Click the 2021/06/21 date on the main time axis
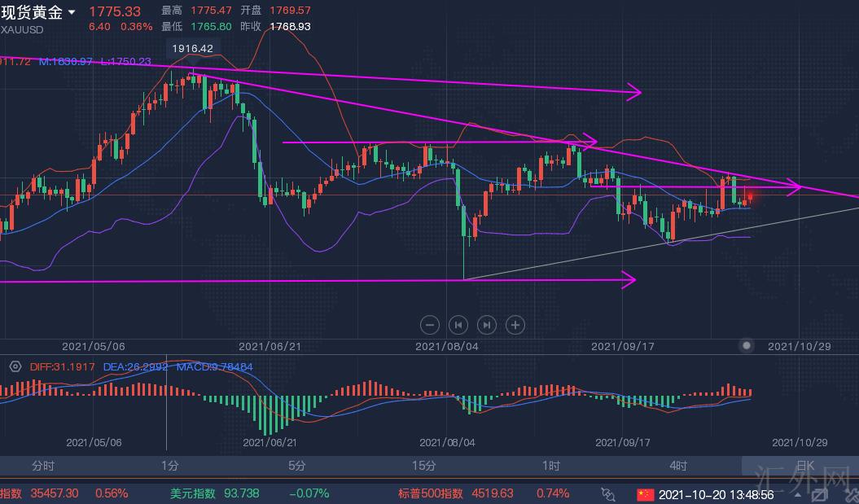The width and height of the screenshot is (859, 504). pos(270,346)
